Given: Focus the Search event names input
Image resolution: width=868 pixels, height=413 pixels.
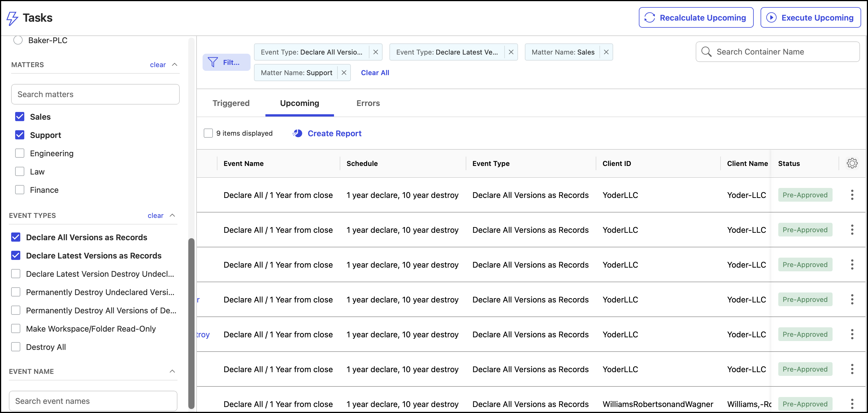Looking at the screenshot, I should [93, 401].
